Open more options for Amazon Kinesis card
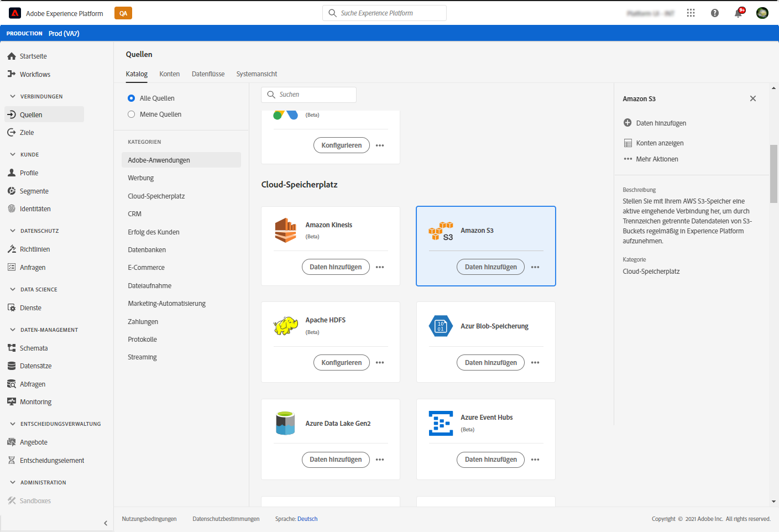Viewport: 779px width, 532px height. [x=380, y=267]
